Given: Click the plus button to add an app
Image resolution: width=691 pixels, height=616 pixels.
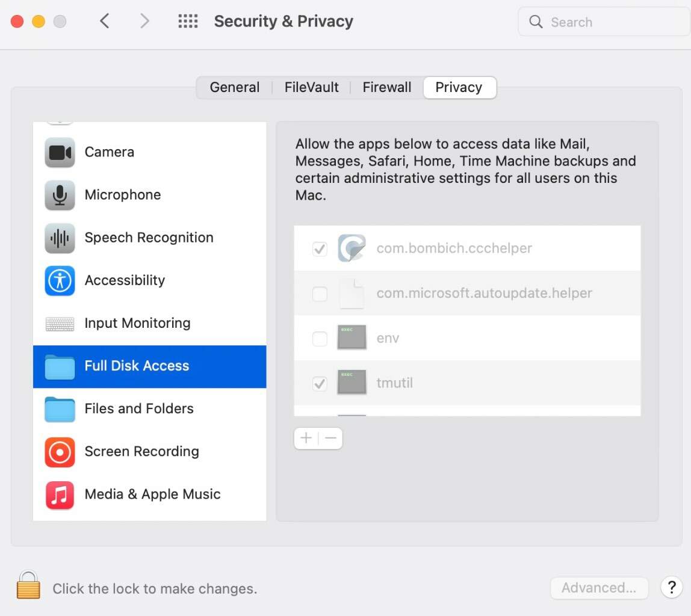Looking at the screenshot, I should [306, 438].
